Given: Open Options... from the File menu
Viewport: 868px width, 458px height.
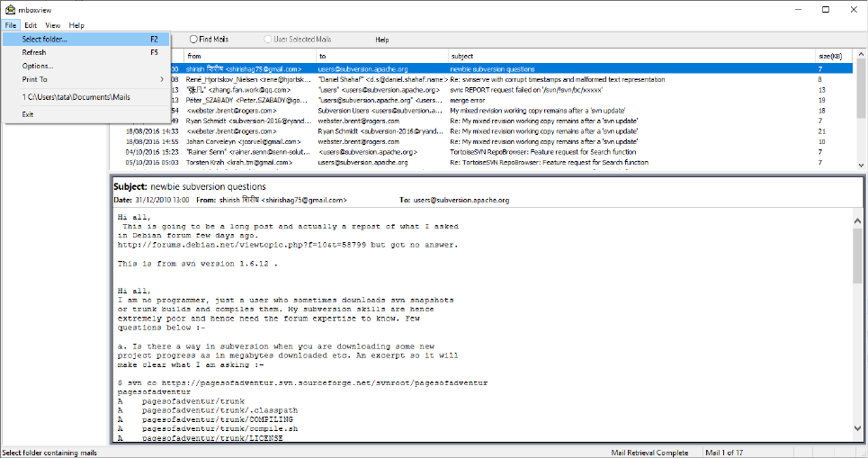Looking at the screenshot, I should click(x=86, y=66).
